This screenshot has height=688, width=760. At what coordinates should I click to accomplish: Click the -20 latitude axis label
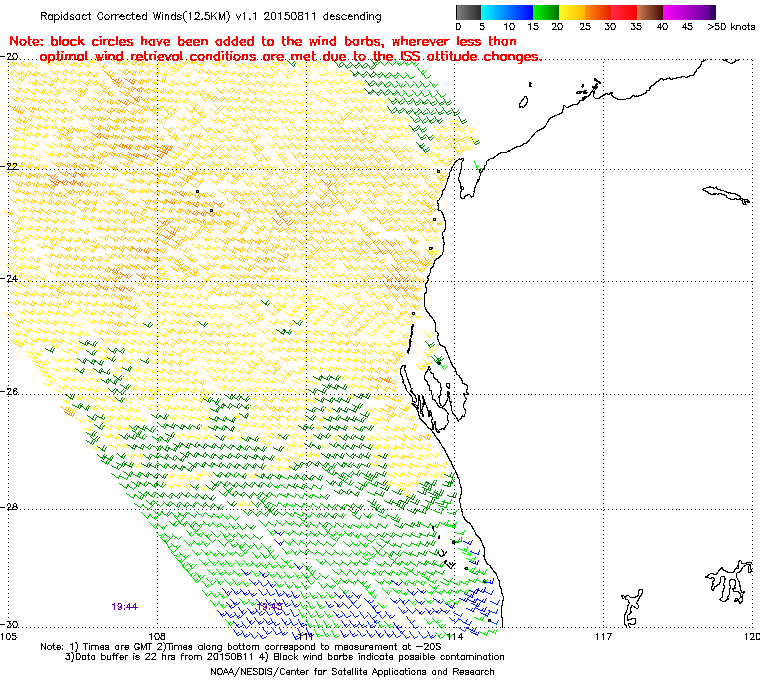10,57
